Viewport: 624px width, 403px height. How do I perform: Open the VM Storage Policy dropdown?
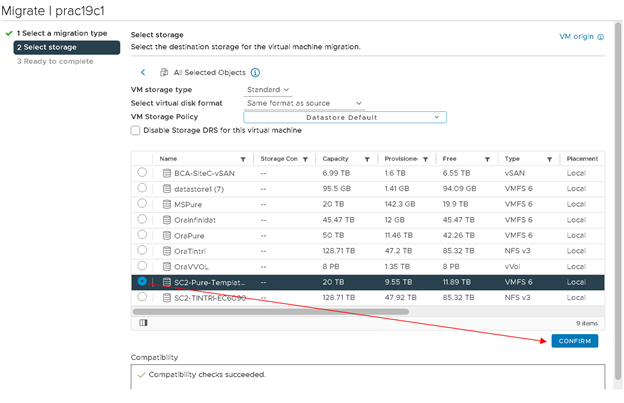(x=345, y=117)
